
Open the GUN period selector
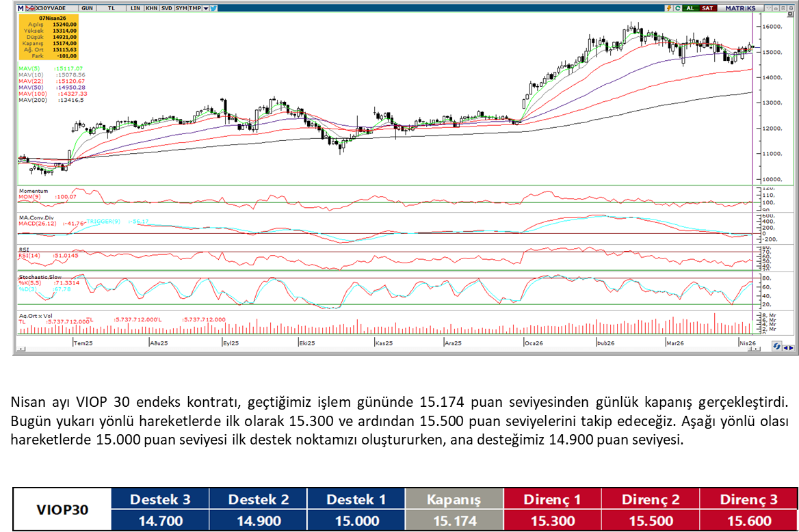click(x=87, y=8)
